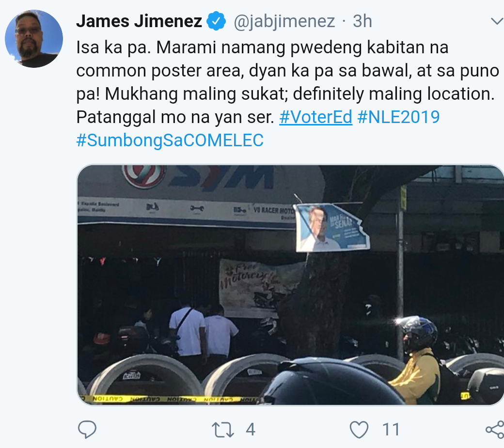
Task: Open the attached street photo
Action: click(291, 285)
